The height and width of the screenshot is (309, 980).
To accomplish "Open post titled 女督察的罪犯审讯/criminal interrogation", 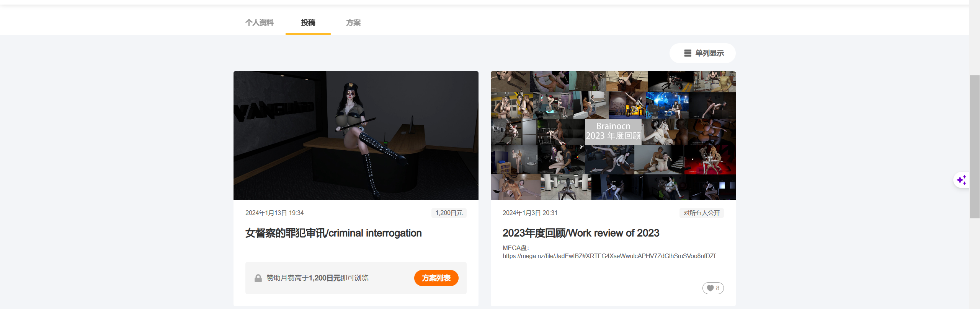I will 333,233.
